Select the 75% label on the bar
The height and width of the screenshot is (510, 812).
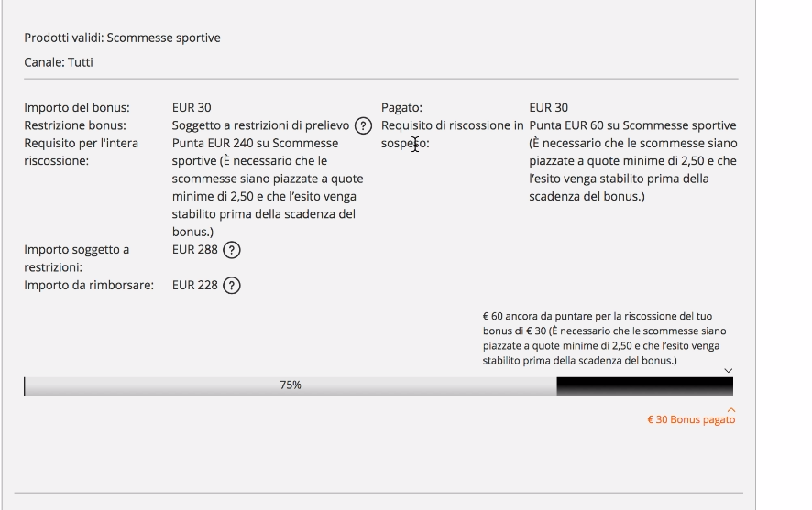(x=290, y=385)
